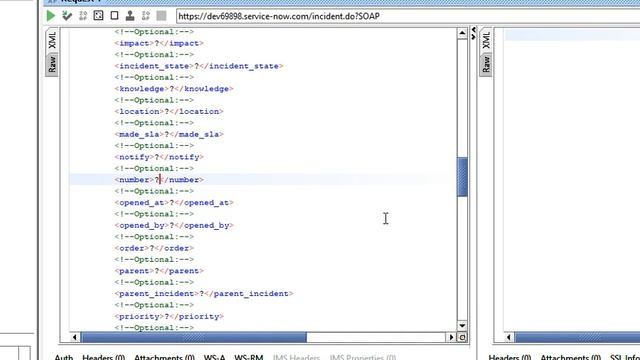Click the opened_by element line
Image resolution: width=640 pixels, height=360 pixels.
pos(174,225)
